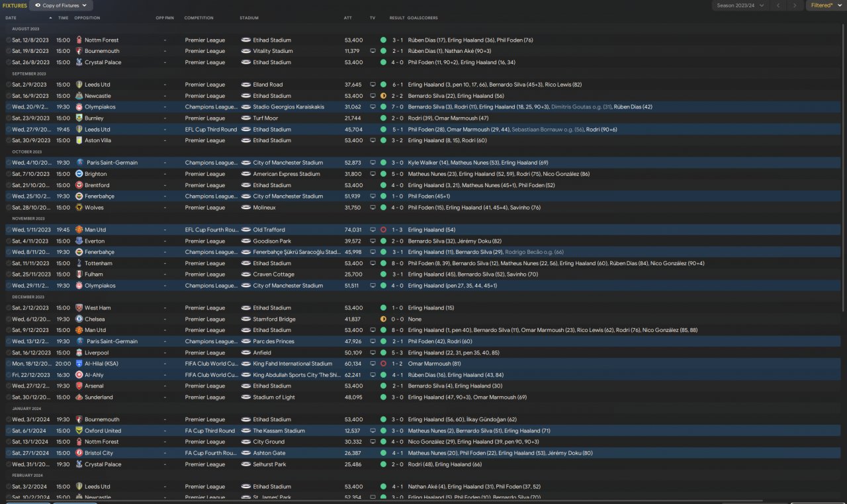Viewport: 847px width, 504px height.
Task: Click the Fulham club badge
Action: [x=79, y=274]
